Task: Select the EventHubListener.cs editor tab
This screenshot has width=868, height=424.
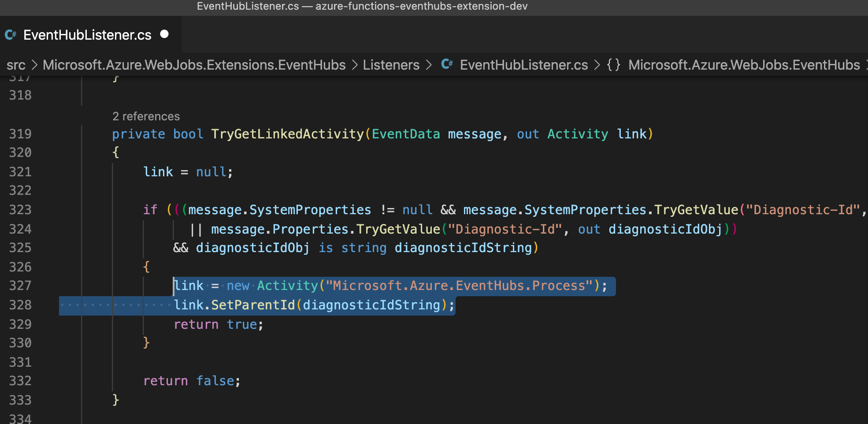Action: [86, 34]
